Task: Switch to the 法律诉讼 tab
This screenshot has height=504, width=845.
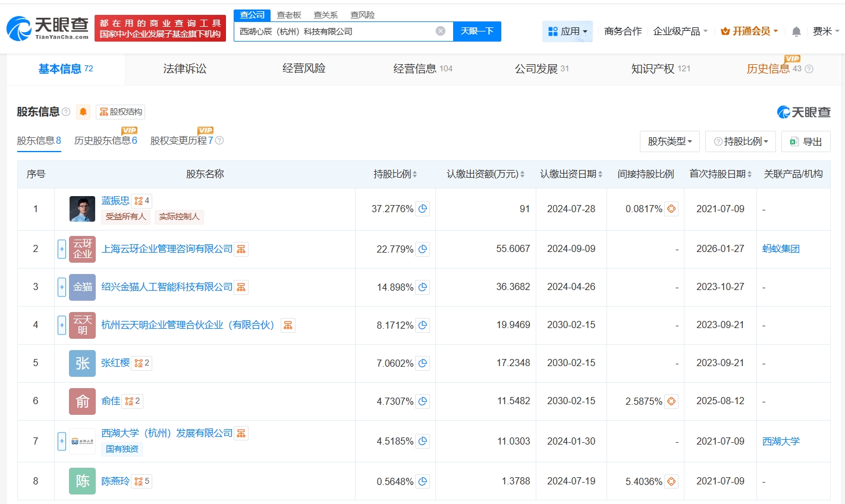Action: click(185, 69)
